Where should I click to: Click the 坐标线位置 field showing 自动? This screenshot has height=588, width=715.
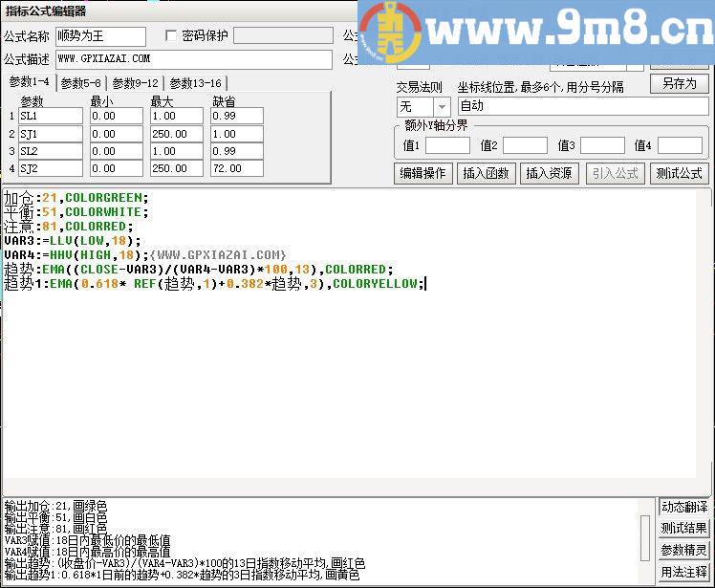click(x=582, y=107)
